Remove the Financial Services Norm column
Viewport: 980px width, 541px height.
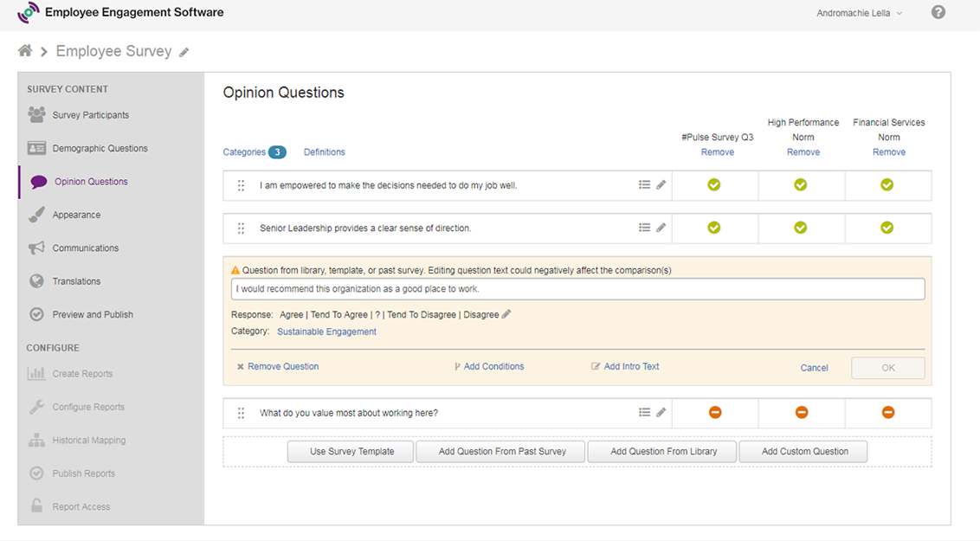tap(888, 152)
